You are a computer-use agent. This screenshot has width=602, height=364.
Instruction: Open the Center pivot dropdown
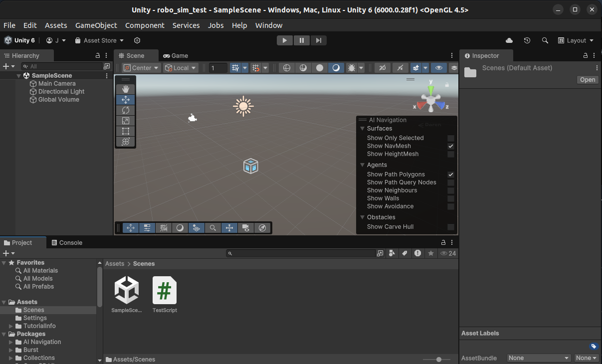click(141, 67)
